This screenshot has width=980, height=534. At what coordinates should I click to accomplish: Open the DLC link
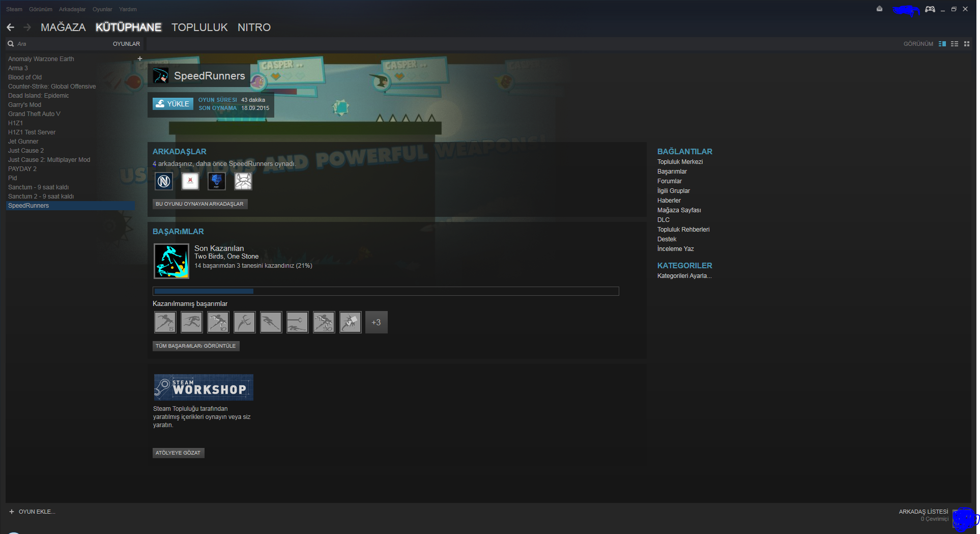pos(664,220)
